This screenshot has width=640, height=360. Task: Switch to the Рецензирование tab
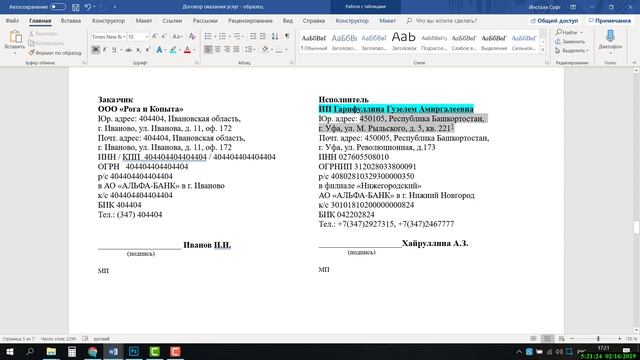point(250,20)
